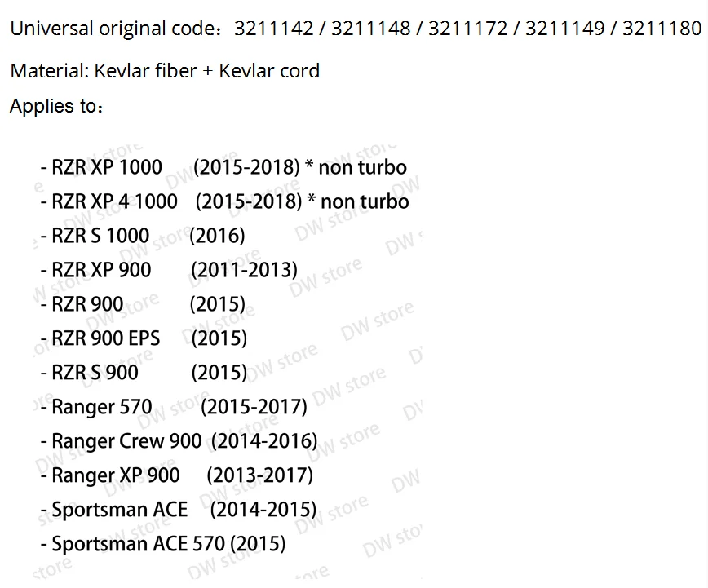Click the code 3211172
Viewport: 708px width, 588px height.
pyautogui.click(x=468, y=29)
